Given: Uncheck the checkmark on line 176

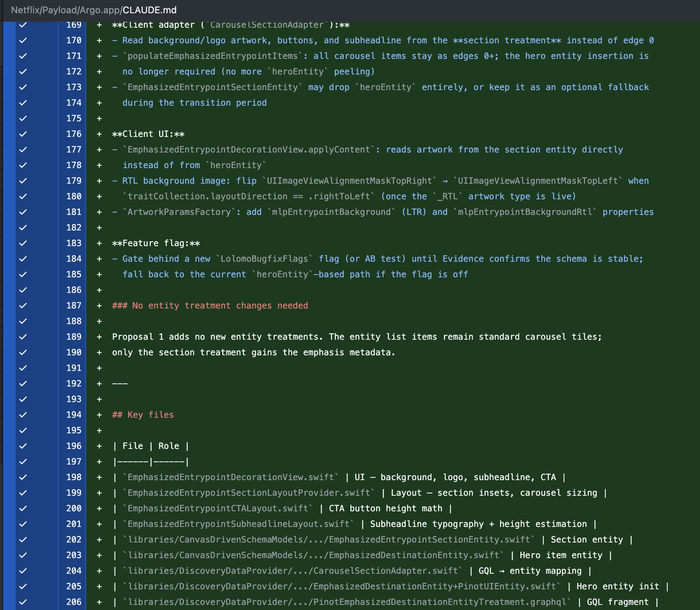Looking at the screenshot, I should point(23,134).
